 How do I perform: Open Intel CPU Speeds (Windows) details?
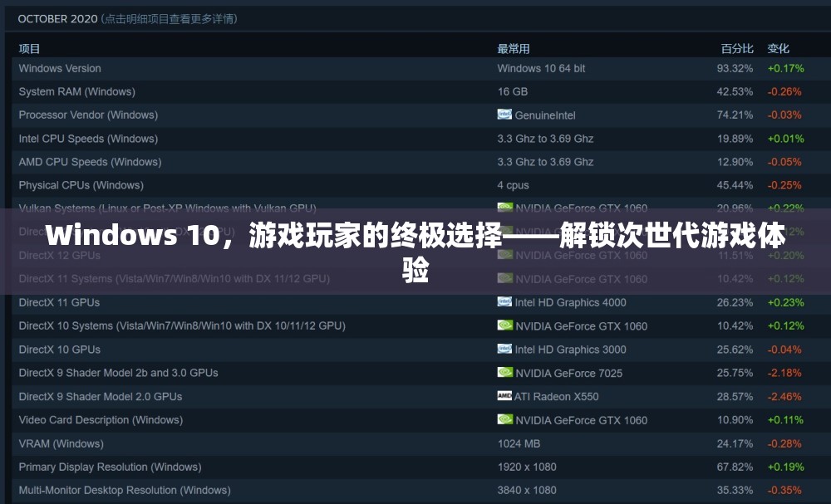[x=88, y=139]
